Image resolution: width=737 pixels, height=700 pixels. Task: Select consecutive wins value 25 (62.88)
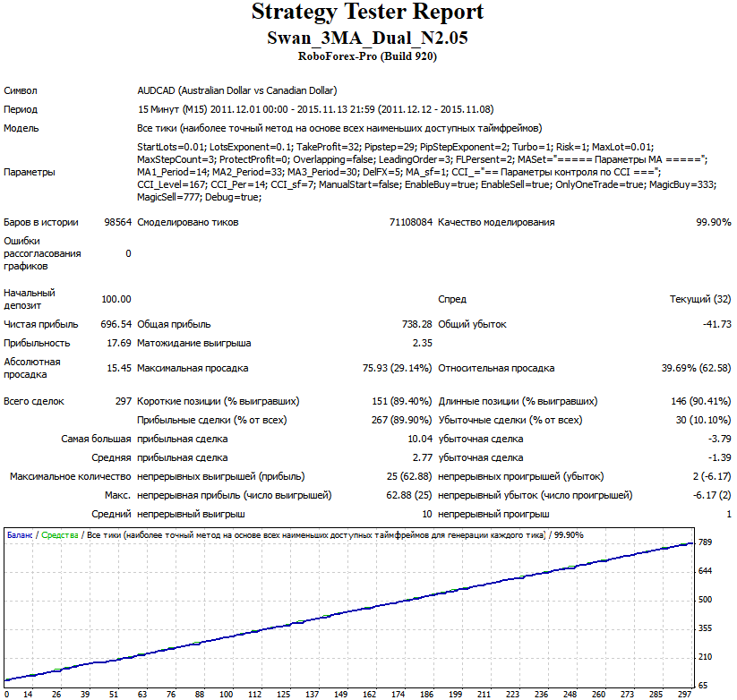pos(409,476)
